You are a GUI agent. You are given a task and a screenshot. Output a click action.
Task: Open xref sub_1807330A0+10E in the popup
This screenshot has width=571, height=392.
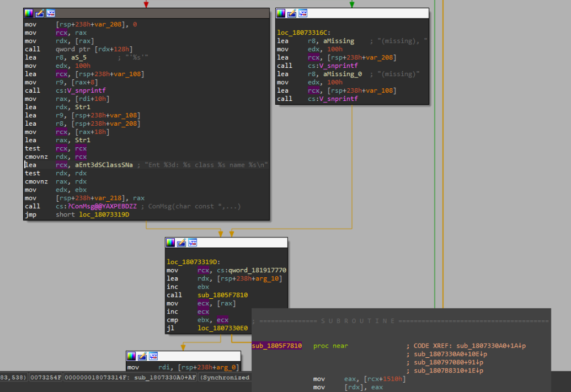[x=451, y=354]
